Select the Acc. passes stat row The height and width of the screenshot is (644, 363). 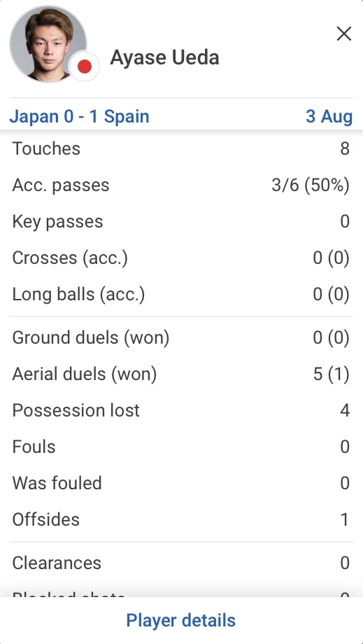tap(181, 185)
